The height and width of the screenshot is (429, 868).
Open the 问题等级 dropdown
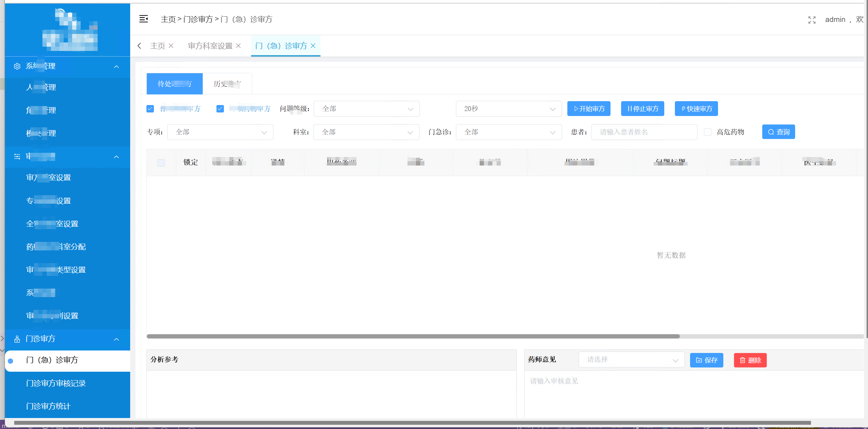pyautogui.click(x=366, y=109)
